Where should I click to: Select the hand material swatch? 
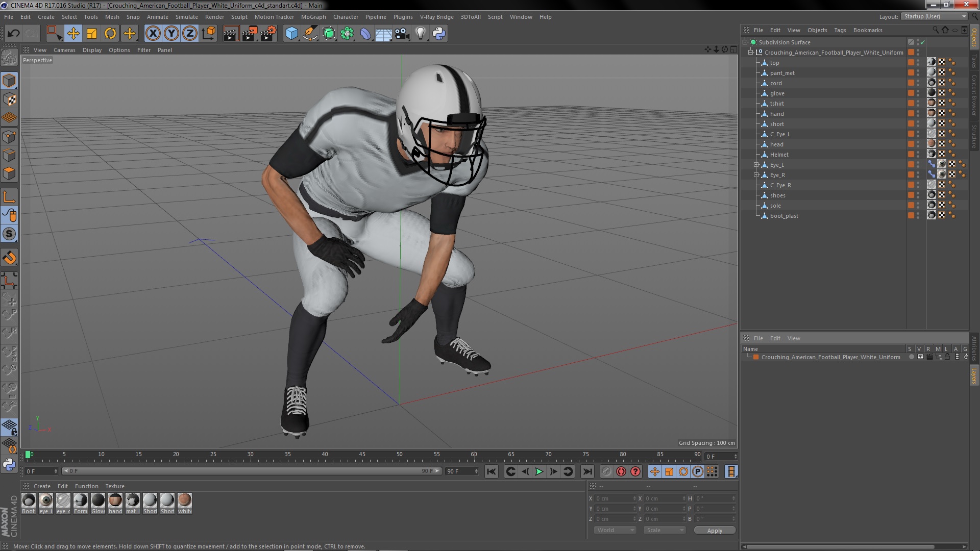(x=115, y=503)
